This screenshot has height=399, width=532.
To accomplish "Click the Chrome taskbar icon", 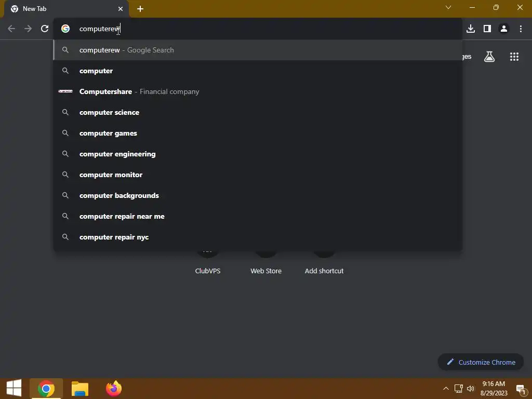I will point(46,389).
